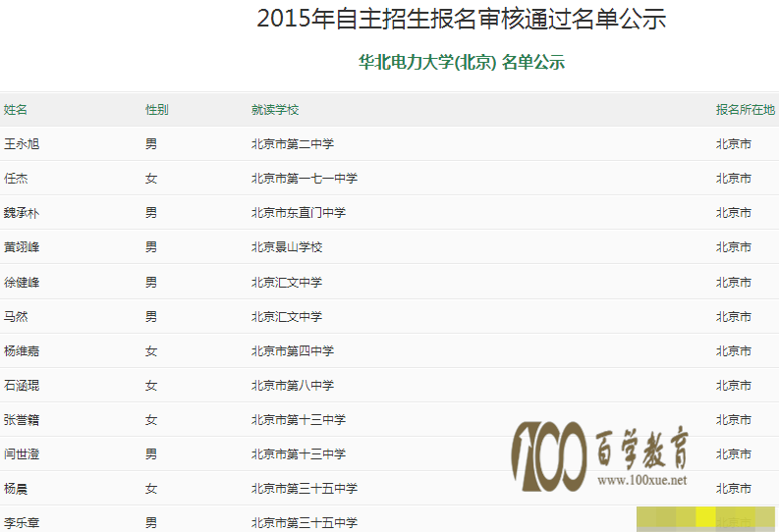Click 北京市 location in 张誉籍's row
The height and width of the screenshot is (532, 779).
coord(733,420)
